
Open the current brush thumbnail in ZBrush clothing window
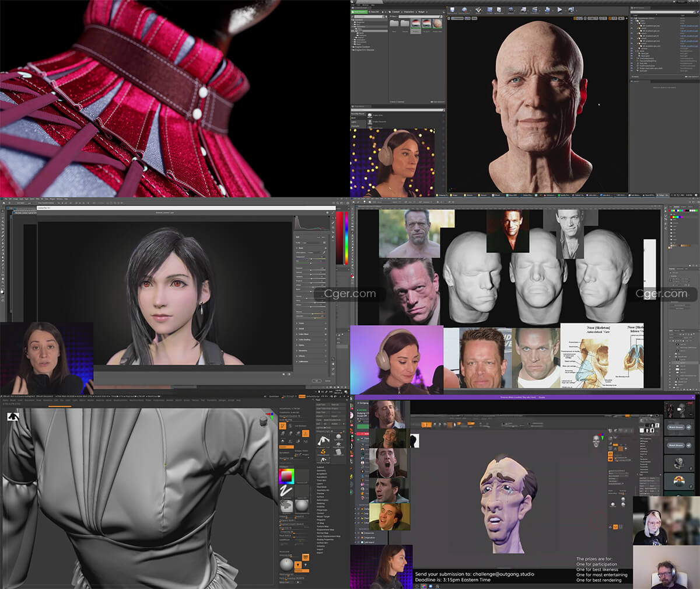pyautogui.click(x=286, y=506)
